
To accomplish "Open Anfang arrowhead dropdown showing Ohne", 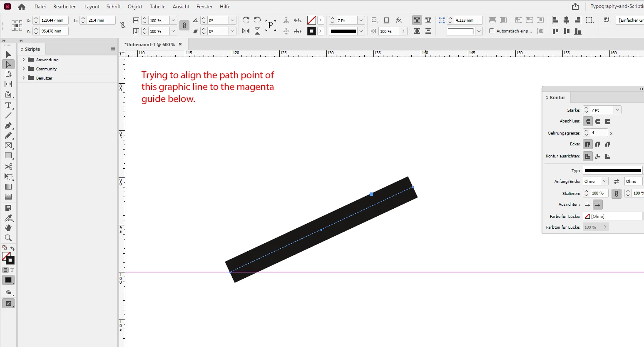I will click(x=605, y=181).
